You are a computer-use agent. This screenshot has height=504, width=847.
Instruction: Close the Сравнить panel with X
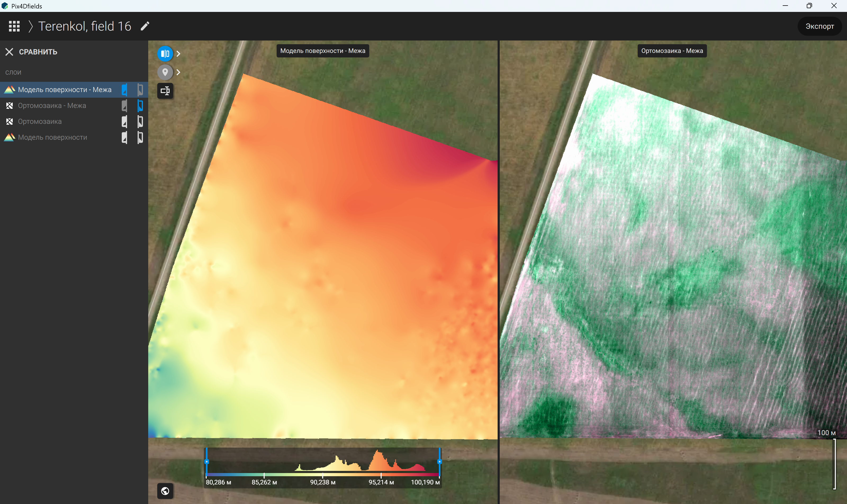[x=9, y=52]
